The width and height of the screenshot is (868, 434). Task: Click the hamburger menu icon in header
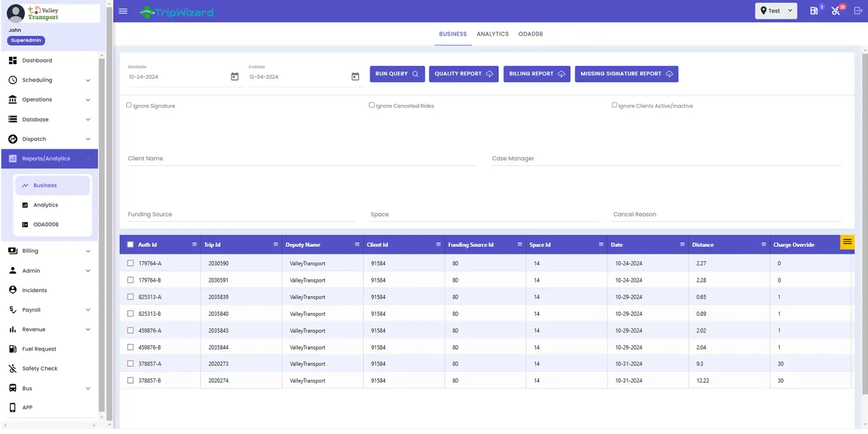(123, 11)
